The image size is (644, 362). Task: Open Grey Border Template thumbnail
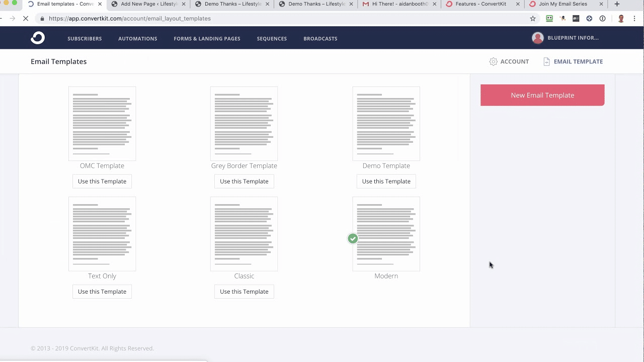(x=244, y=124)
